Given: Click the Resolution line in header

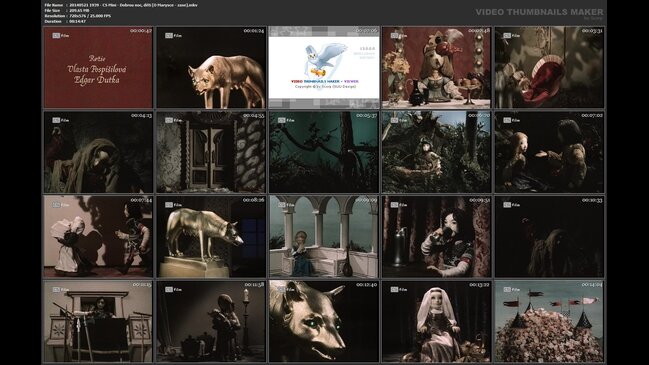Looking at the screenshot, I should 78,16.
